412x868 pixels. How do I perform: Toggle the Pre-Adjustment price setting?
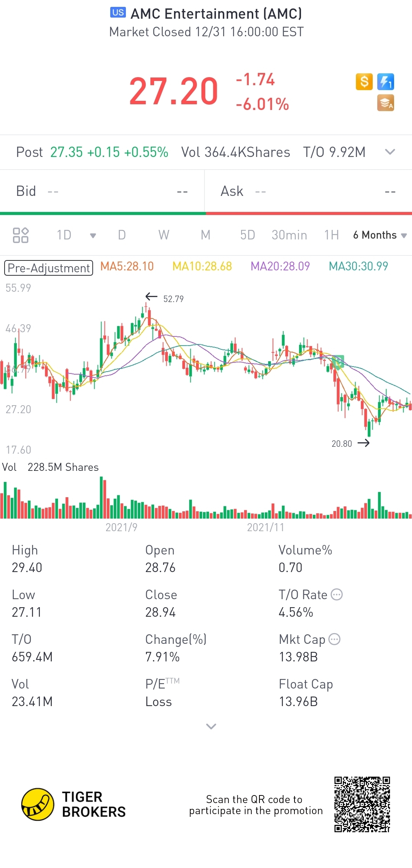[48, 268]
